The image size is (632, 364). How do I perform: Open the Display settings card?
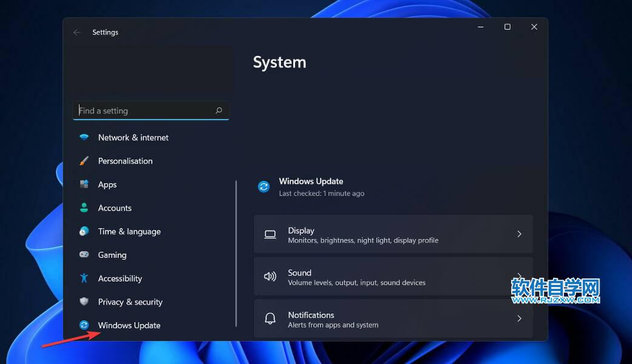click(393, 234)
